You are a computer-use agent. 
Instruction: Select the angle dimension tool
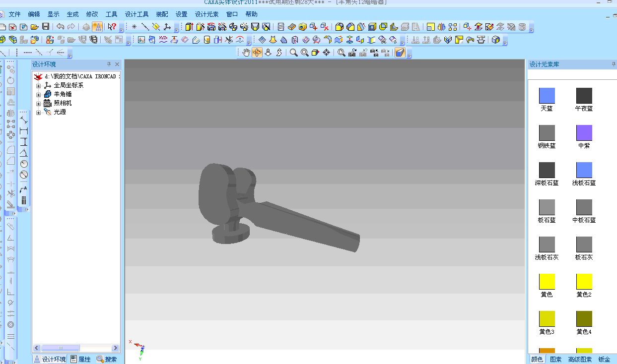(23, 153)
